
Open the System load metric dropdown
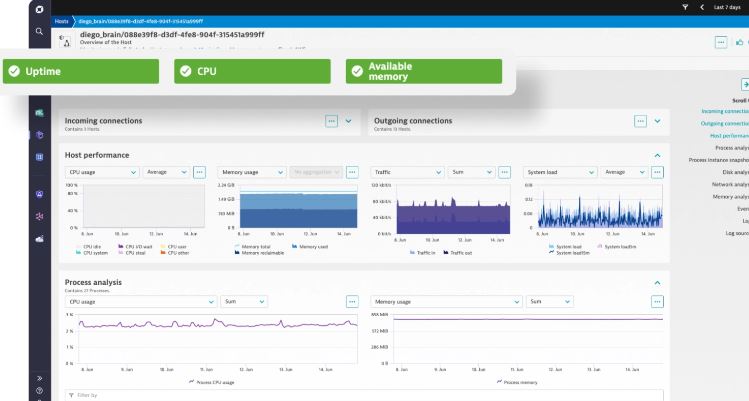[560, 172]
